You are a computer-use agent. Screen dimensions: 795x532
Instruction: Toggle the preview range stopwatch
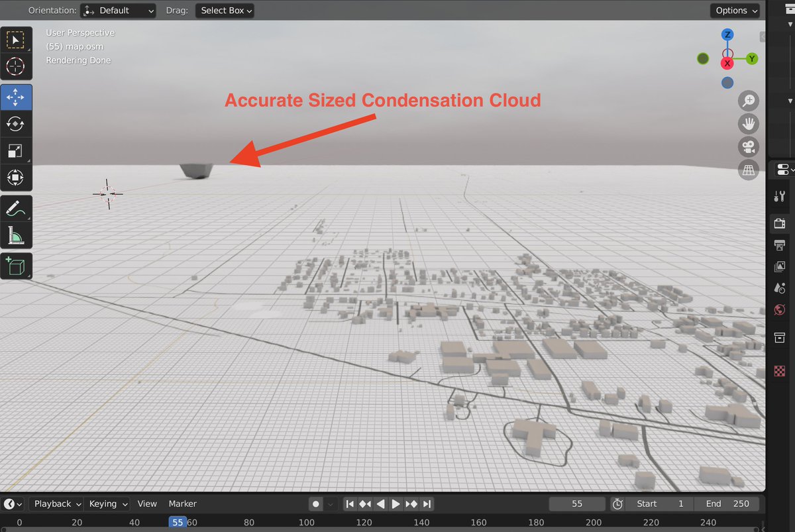point(617,504)
